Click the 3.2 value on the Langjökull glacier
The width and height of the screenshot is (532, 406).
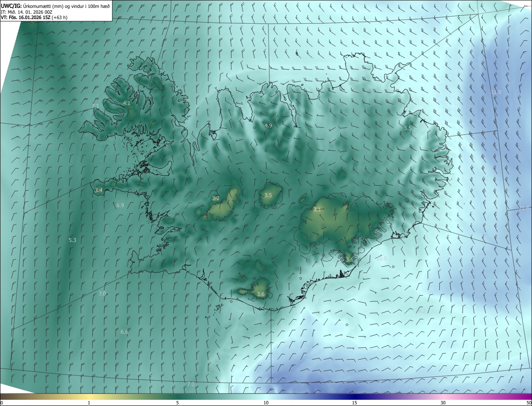pyautogui.click(x=216, y=198)
